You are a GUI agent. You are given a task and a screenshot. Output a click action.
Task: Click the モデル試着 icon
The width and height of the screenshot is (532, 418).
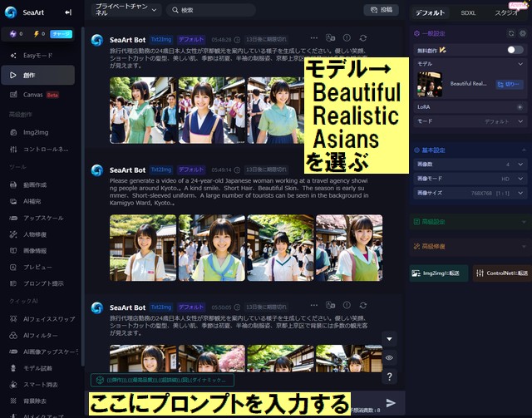click(x=13, y=368)
